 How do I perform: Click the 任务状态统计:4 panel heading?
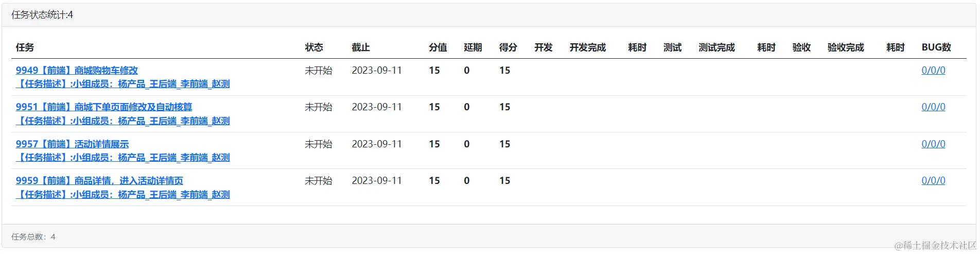[x=42, y=15]
